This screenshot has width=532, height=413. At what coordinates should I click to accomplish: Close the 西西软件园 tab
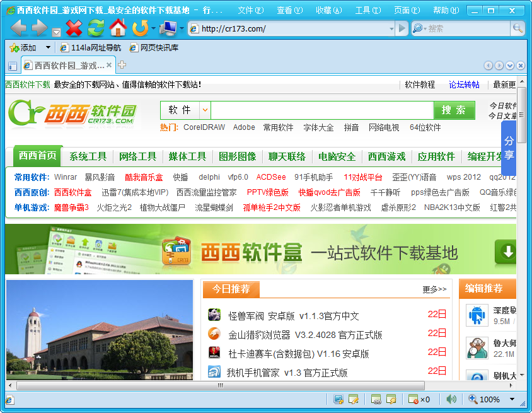click(x=109, y=65)
